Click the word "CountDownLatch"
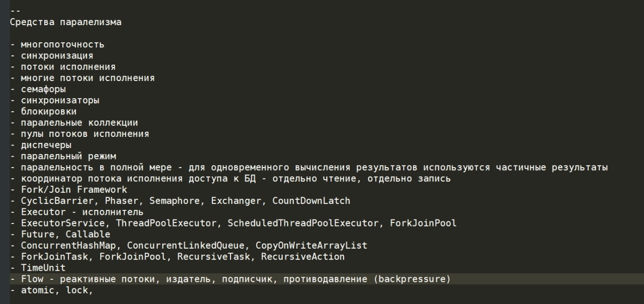Screen dimensions: 644x304 click(x=311, y=201)
